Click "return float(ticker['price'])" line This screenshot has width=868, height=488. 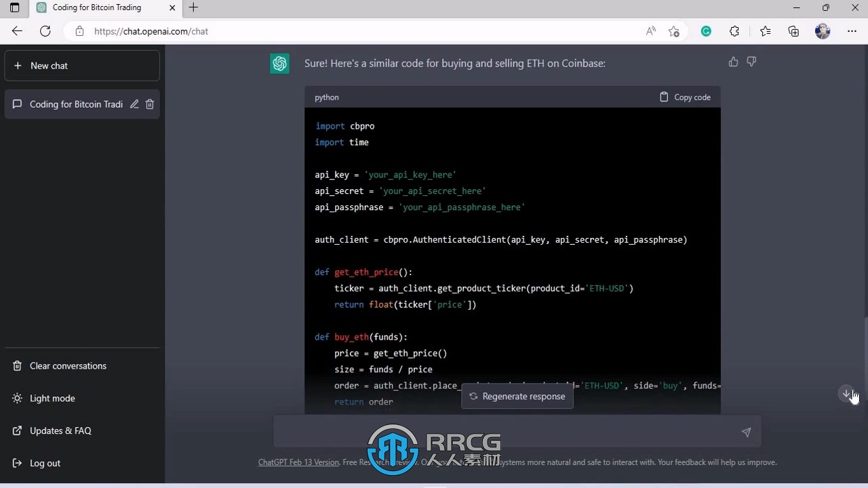point(406,305)
